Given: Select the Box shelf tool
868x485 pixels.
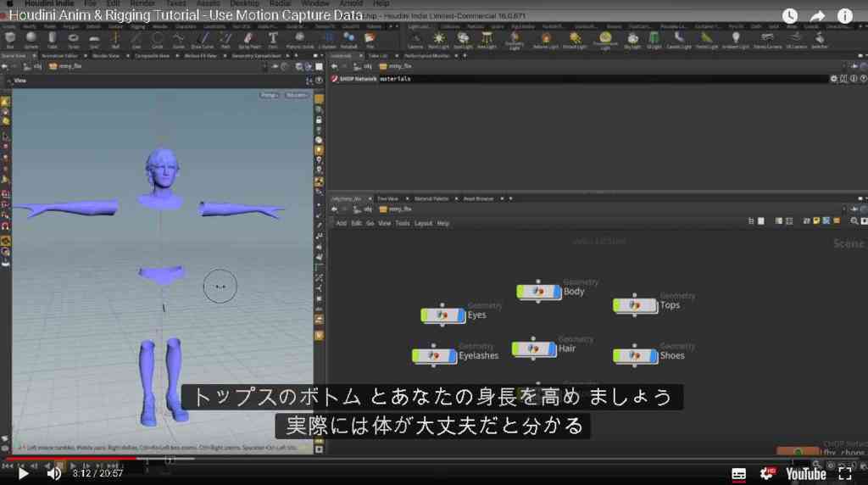Looking at the screenshot, I should pyautogui.click(x=10, y=39).
